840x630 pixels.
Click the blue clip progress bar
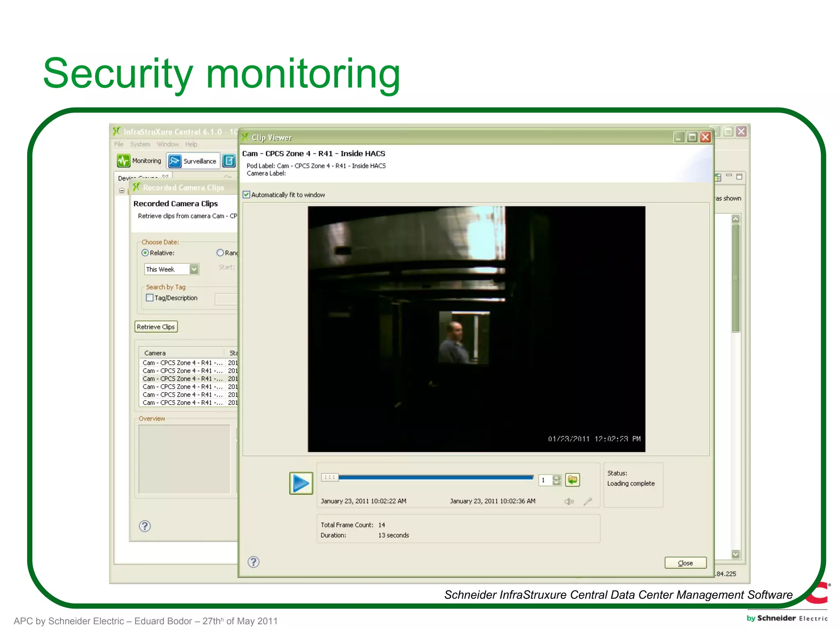[x=436, y=477]
